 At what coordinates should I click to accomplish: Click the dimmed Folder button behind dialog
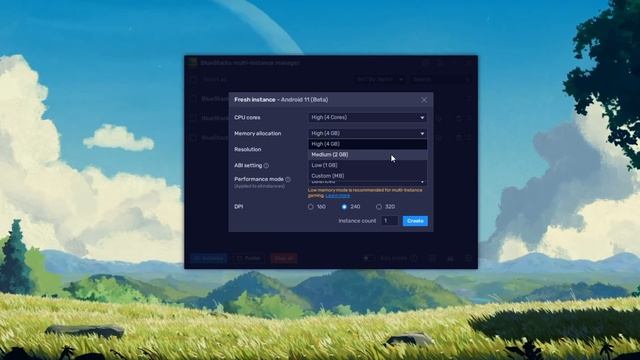coord(249,258)
